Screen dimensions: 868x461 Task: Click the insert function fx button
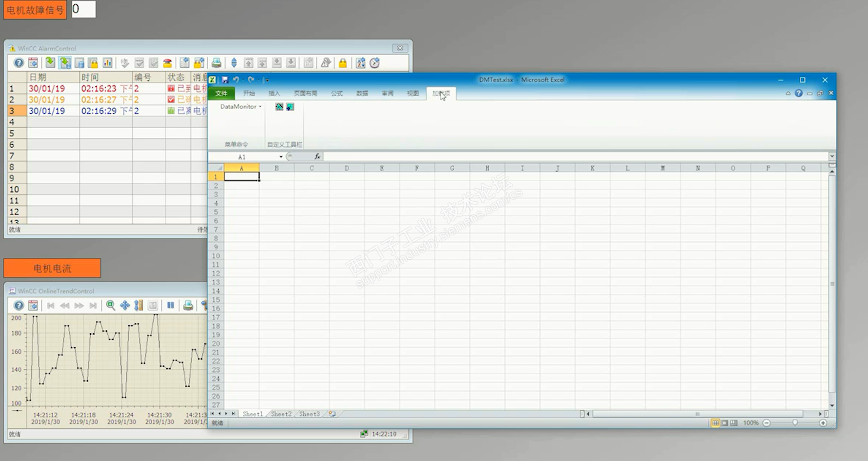(x=317, y=156)
